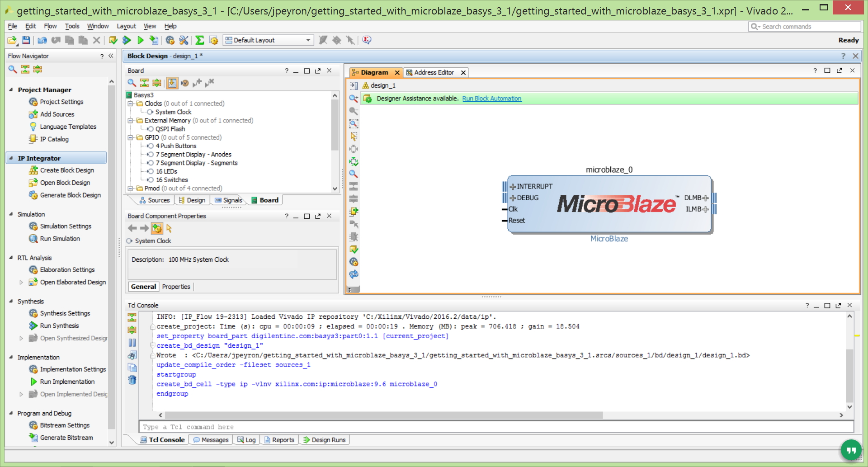Switch to the Messages tab
Screen dimensions: 868x467
[211, 440]
